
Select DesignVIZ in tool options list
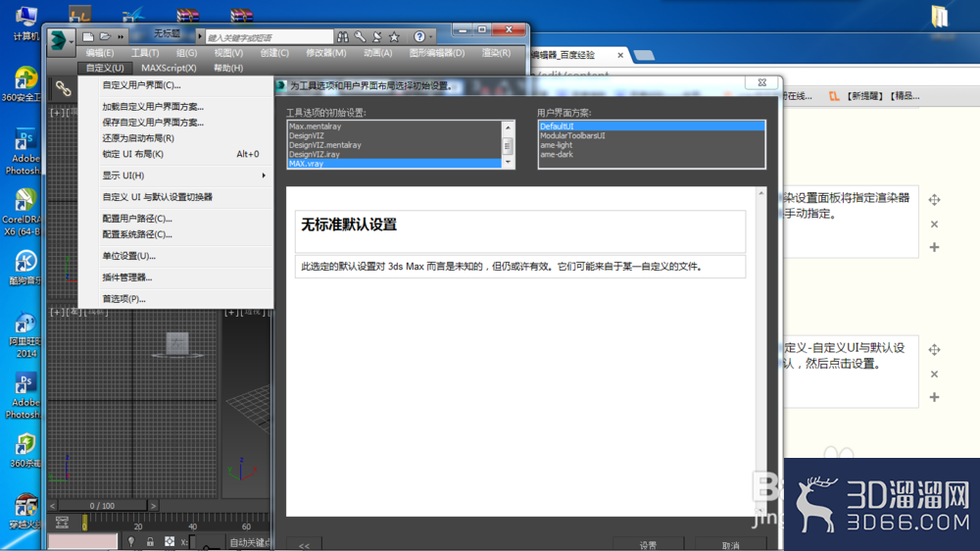[x=394, y=135]
